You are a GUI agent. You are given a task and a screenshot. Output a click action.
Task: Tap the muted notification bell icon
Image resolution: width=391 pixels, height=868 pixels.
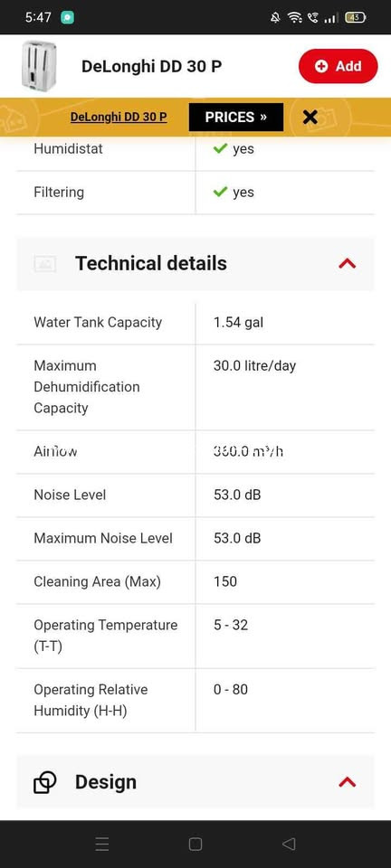click(x=275, y=18)
